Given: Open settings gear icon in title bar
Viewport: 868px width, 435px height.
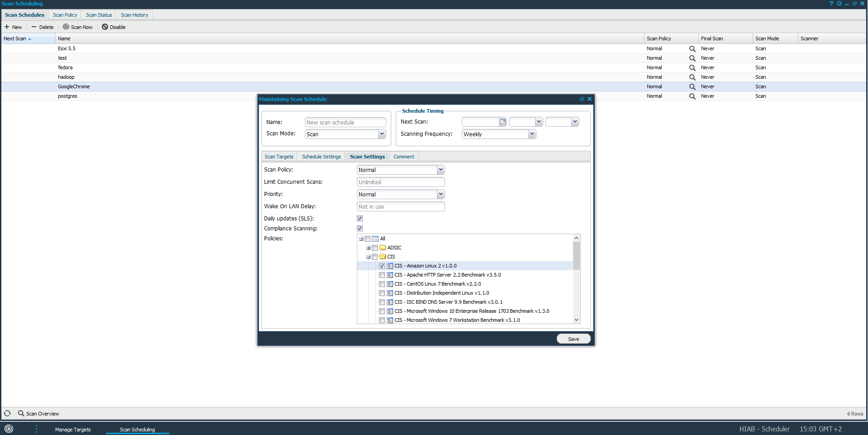Looking at the screenshot, I should tap(839, 4).
